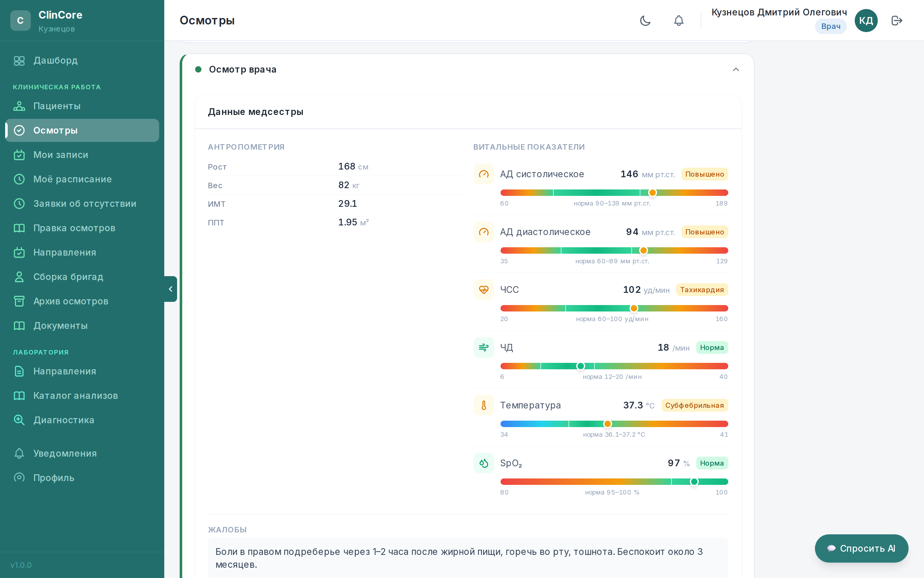
Task: Open clinical Направления with calendar icon
Action: pos(82,253)
